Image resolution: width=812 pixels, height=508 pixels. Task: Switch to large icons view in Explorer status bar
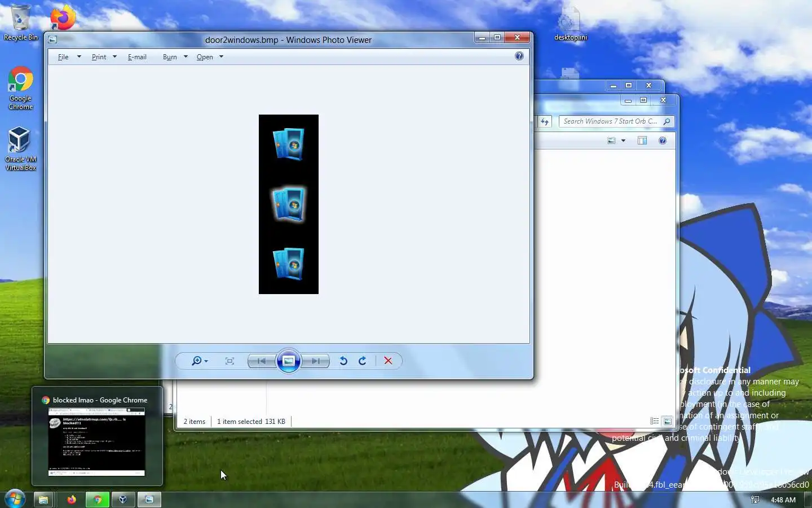tap(667, 421)
